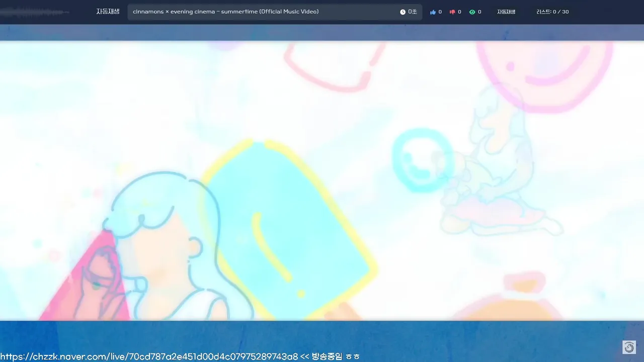Click the round logo icon at bottom right
The width and height of the screenshot is (644, 362).
pos(629,347)
